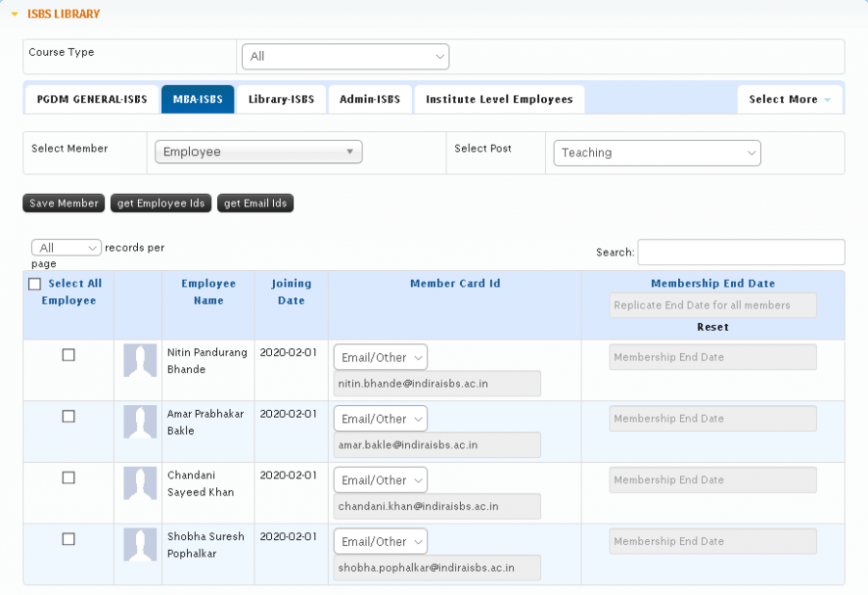Viewport: 868px width, 595px height.
Task: Set Membership End Date for Chandani Khan
Action: [713, 480]
